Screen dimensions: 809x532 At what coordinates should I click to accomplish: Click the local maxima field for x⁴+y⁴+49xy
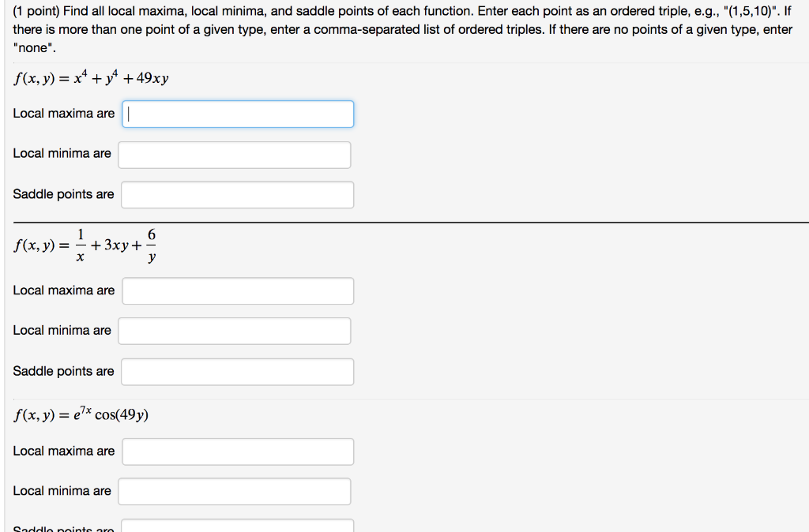coord(237,114)
